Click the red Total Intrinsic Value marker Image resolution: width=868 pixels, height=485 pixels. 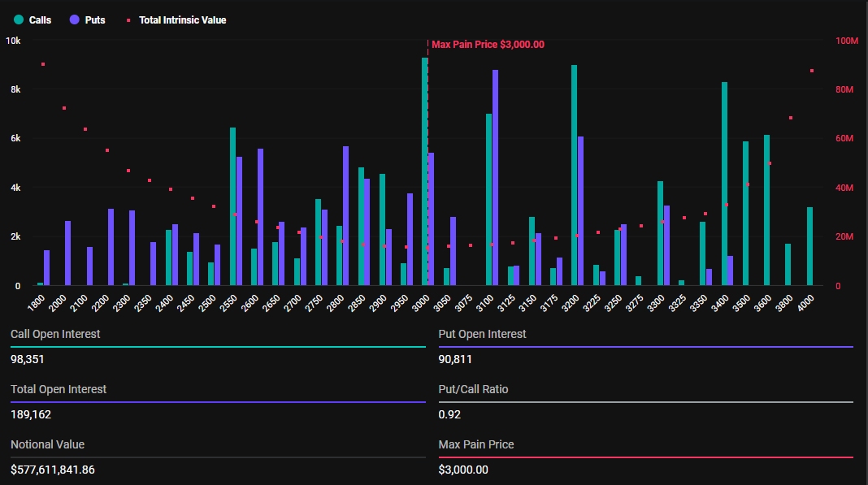(128, 20)
